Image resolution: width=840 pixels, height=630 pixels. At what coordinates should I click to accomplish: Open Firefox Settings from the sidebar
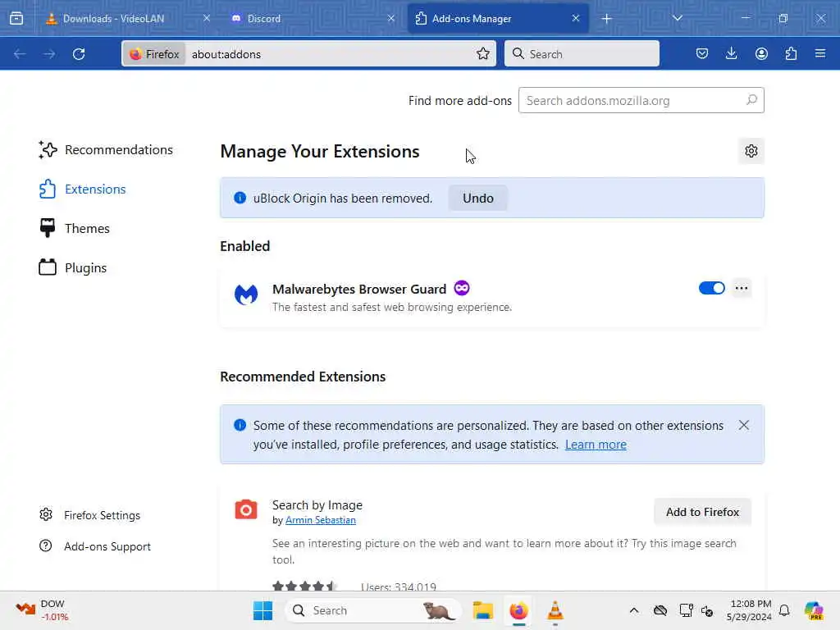coord(89,515)
